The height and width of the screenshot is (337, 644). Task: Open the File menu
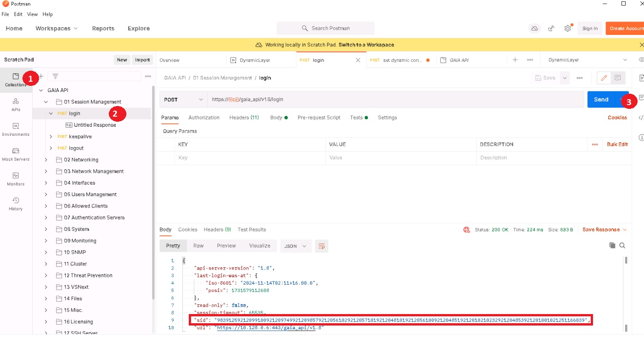pyautogui.click(x=6, y=14)
